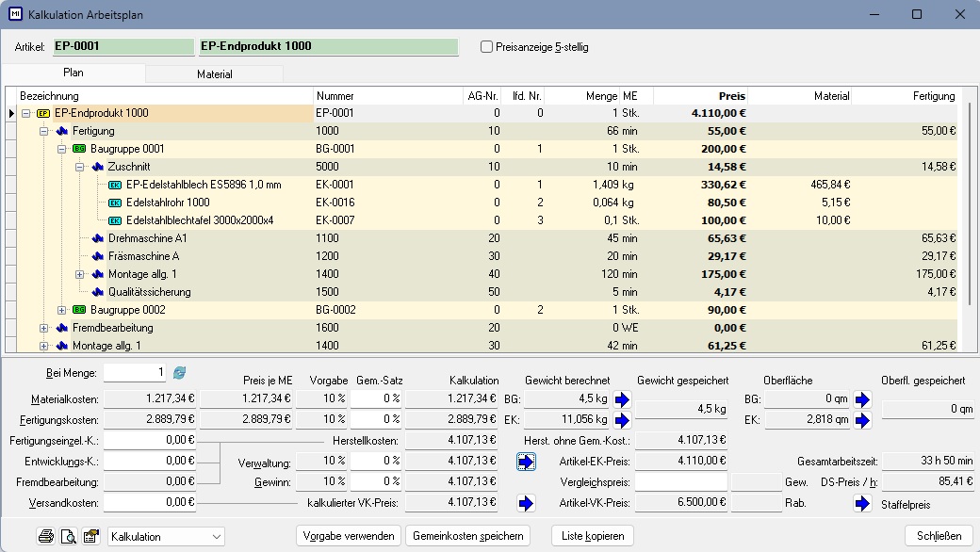980x552 pixels.
Task: Click the blue arrow next to Artikel-EK-Preis
Action: coord(527,462)
